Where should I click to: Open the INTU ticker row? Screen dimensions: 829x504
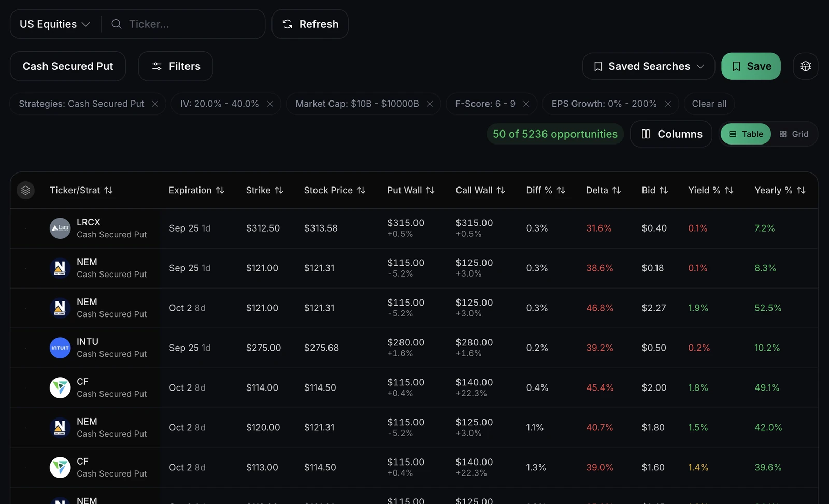click(x=414, y=348)
